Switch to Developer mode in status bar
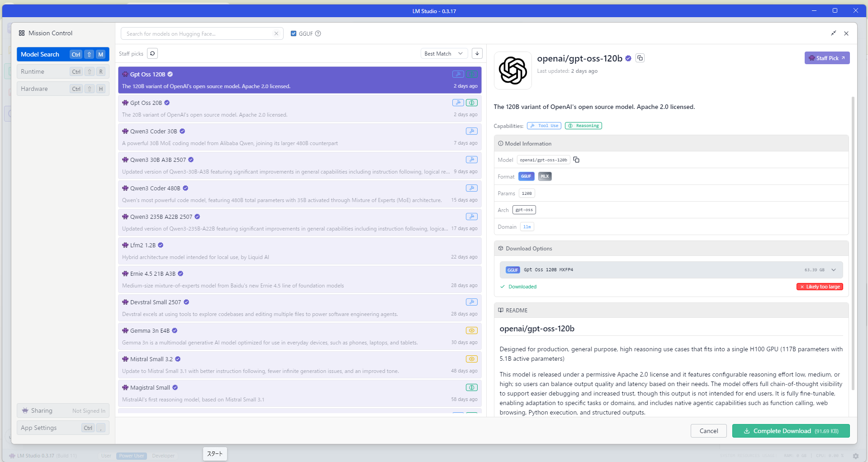 [163, 456]
